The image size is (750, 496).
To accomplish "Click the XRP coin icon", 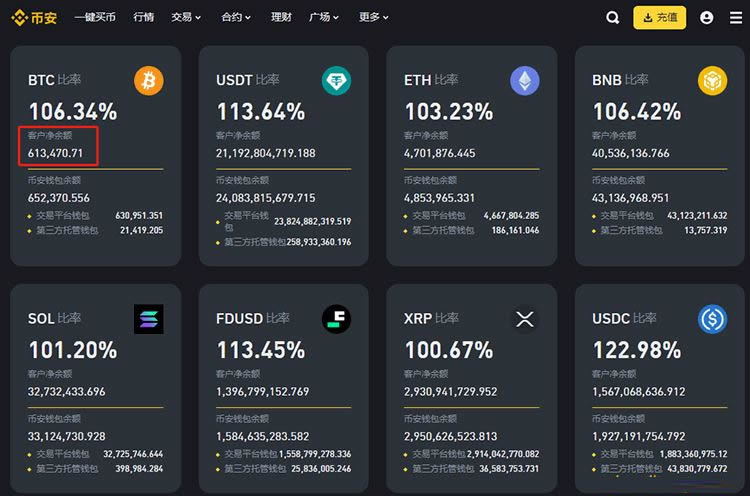I will pyautogui.click(x=525, y=319).
